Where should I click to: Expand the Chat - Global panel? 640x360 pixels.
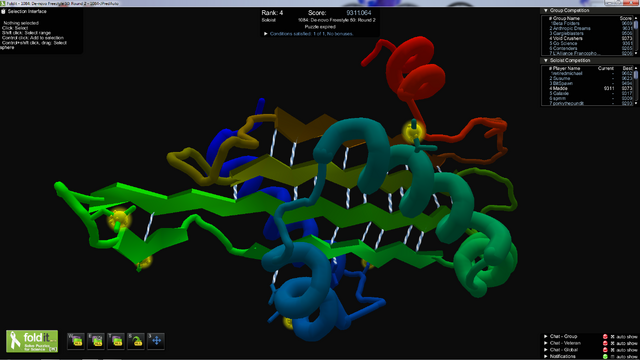[x=546, y=350]
